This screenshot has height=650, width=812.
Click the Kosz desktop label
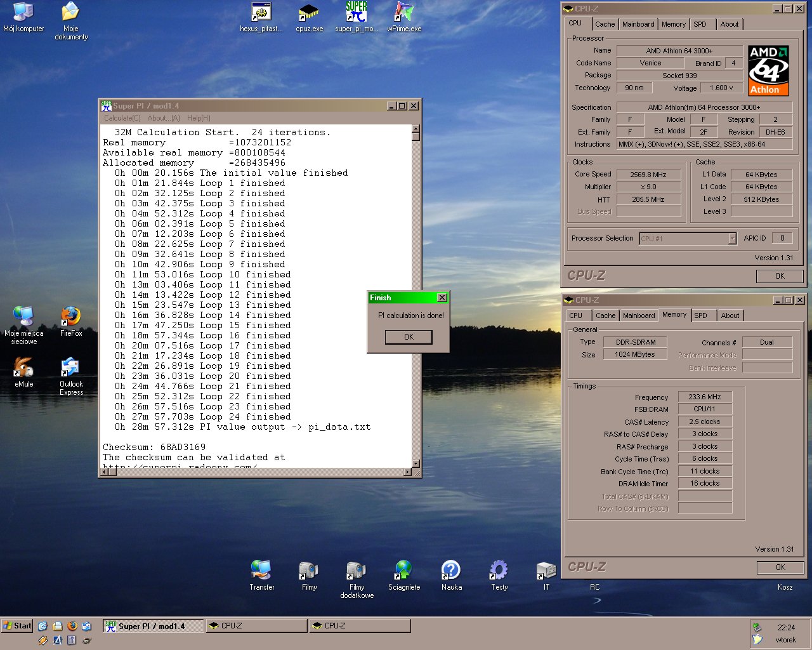[785, 587]
